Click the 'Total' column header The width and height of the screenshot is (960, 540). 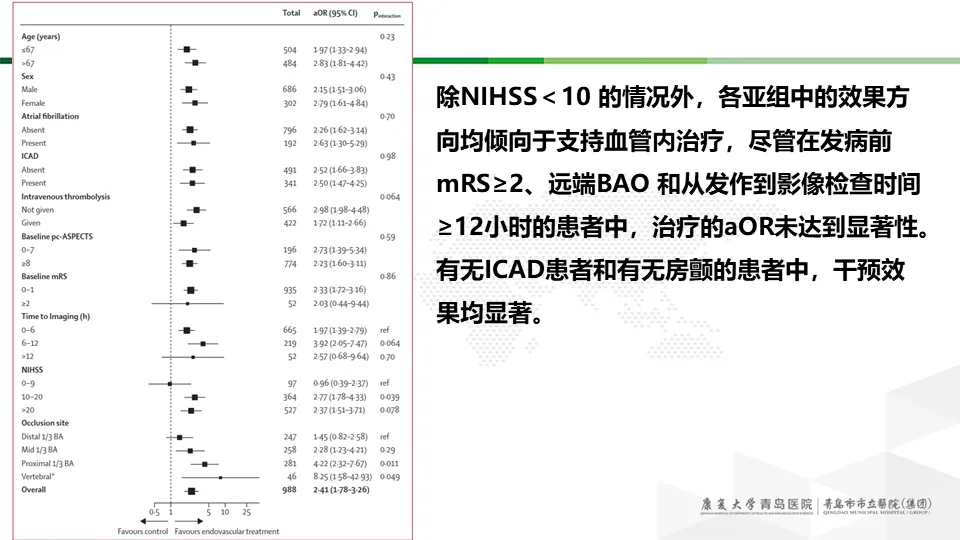click(x=291, y=13)
